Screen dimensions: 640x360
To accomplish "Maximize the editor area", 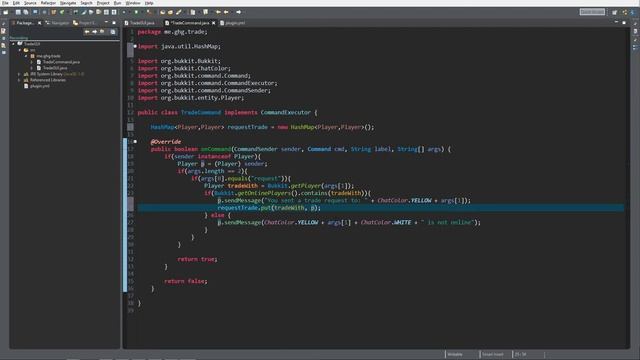I will coord(624,22).
